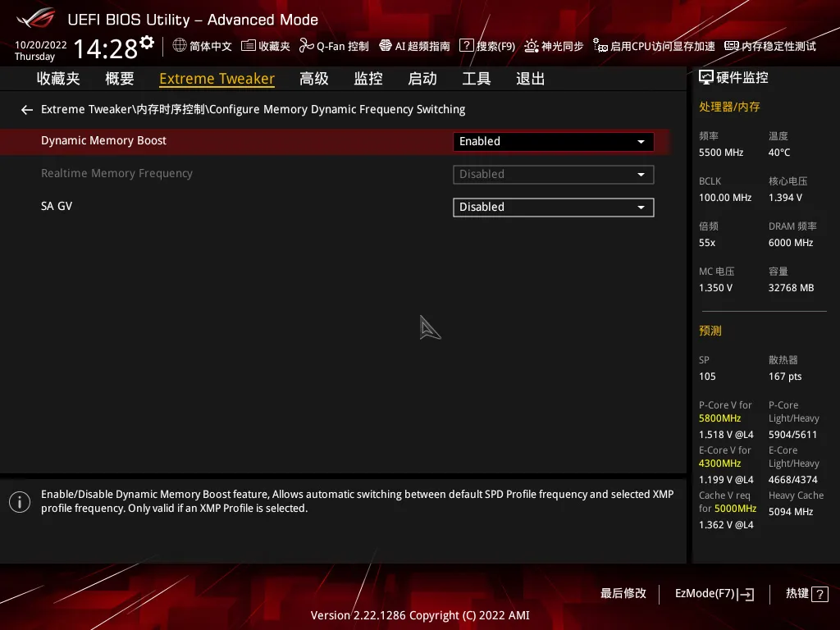Image resolution: width=840 pixels, height=630 pixels.
Task: Open the Realtime Memory Frequency dropdown
Action: tap(554, 175)
